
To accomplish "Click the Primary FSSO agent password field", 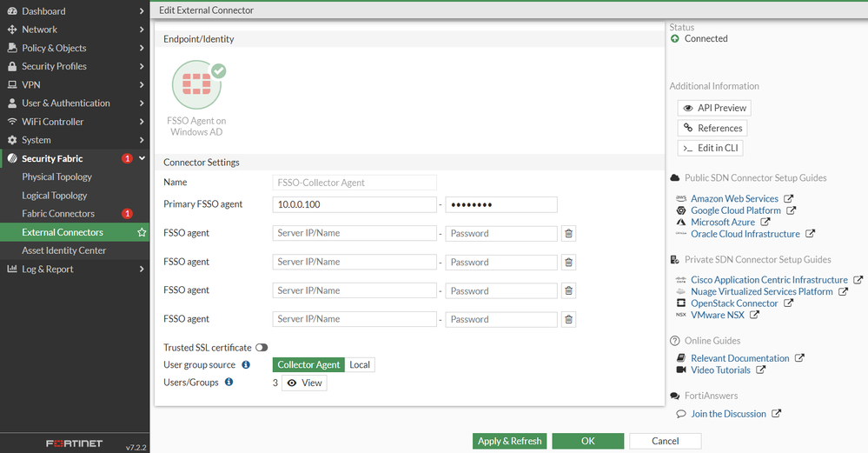I will tap(501, 204).
